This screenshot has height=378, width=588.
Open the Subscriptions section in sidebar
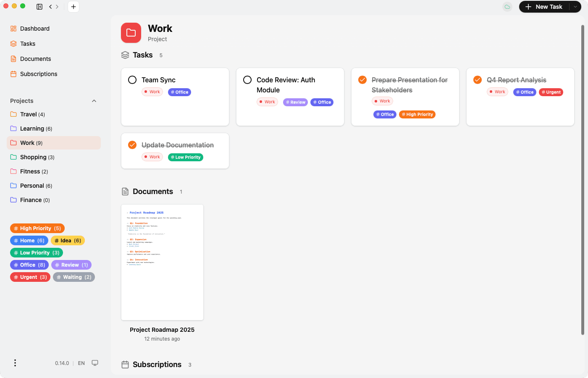pos(38,73)
